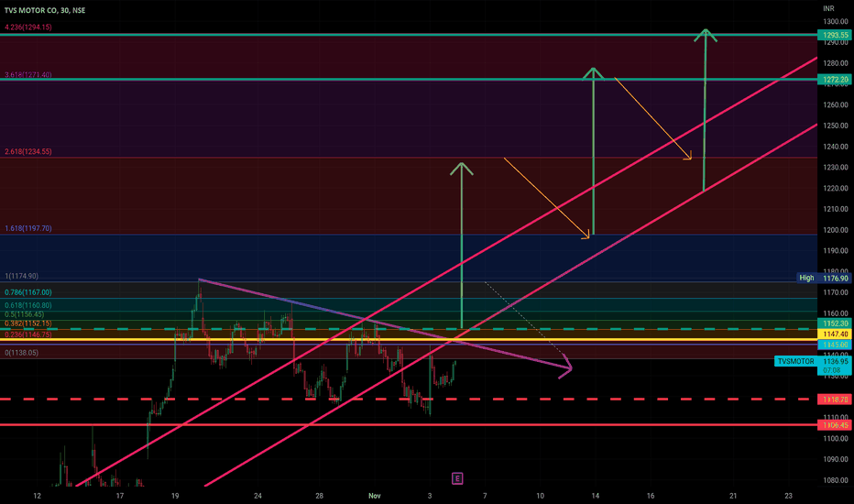The image size is (854, 504).
Task: Click 1190.00 on the price axis
Action: [836, 251]
